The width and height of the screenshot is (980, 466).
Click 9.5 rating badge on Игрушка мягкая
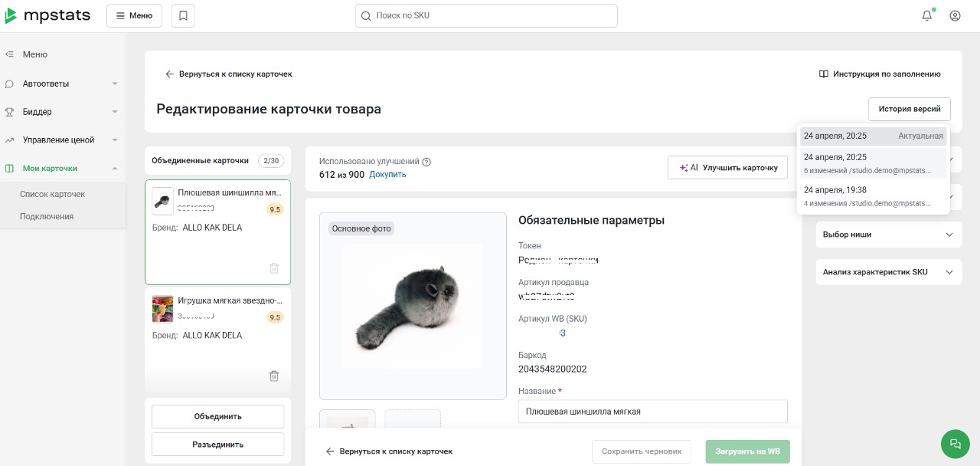click(x=275, y=317)
